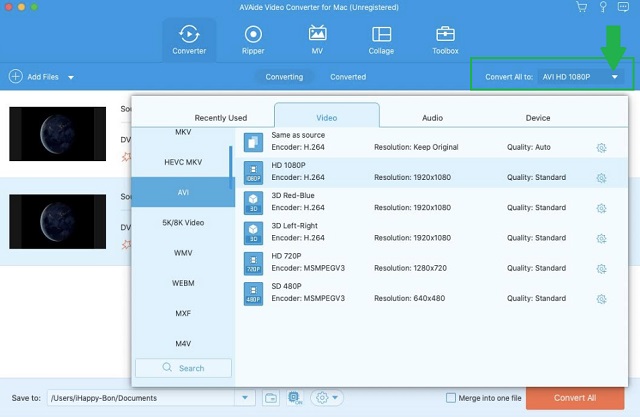Viewport: 640px width, 417px height.
Task: Click the format Search field
Action: (183, 368)
